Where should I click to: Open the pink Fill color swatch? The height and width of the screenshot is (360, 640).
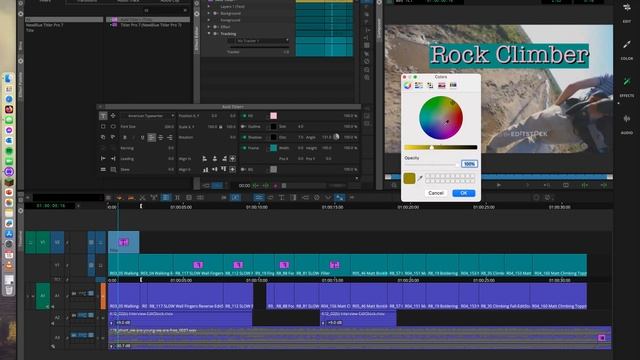(273, 116)
